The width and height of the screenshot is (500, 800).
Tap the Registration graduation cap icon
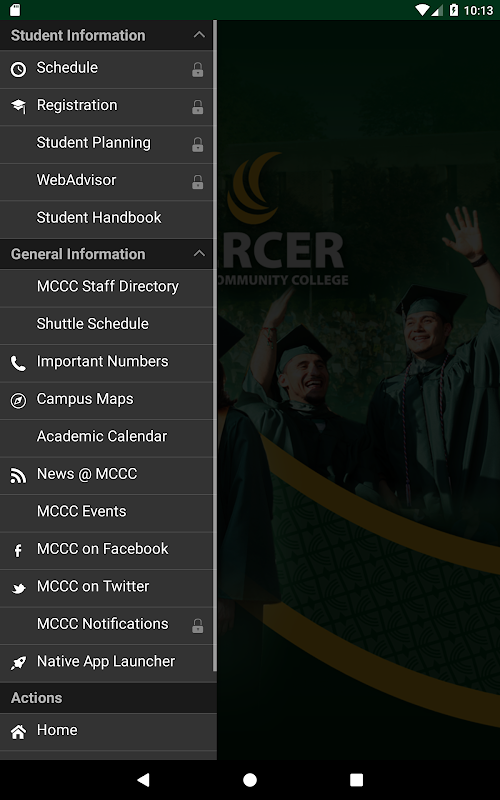tap(18, 106)
